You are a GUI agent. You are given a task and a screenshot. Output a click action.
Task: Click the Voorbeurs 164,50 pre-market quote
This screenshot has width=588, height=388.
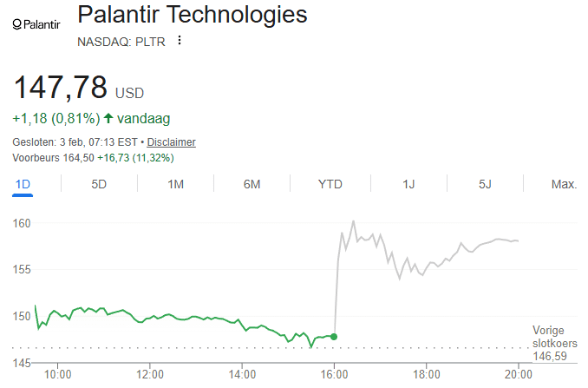[93, 157]
